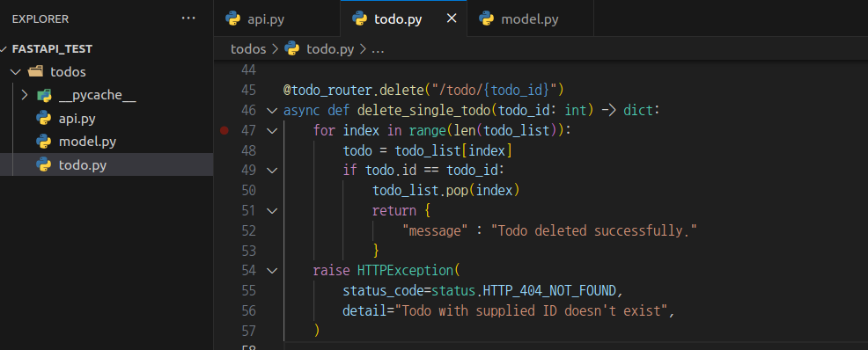Click todos breadcrumb segment
868x350 pixels.
tap(248, 49)
